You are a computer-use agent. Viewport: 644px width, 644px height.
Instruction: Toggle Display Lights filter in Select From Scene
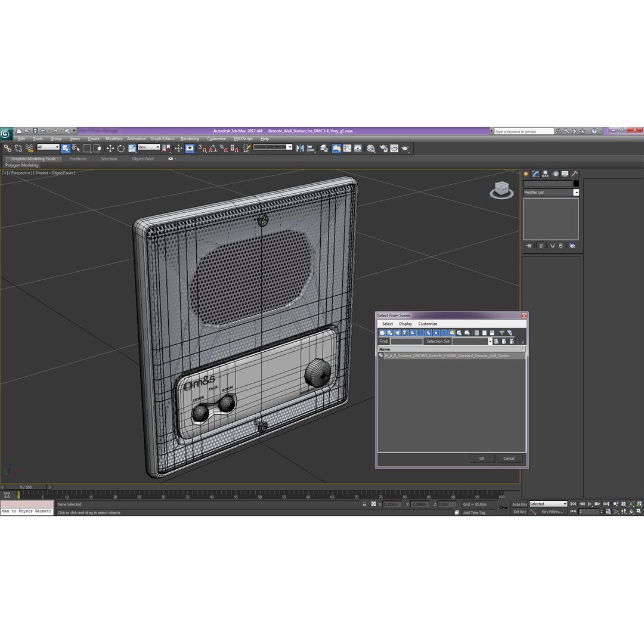pyautogui.click(x=398, y=333)
